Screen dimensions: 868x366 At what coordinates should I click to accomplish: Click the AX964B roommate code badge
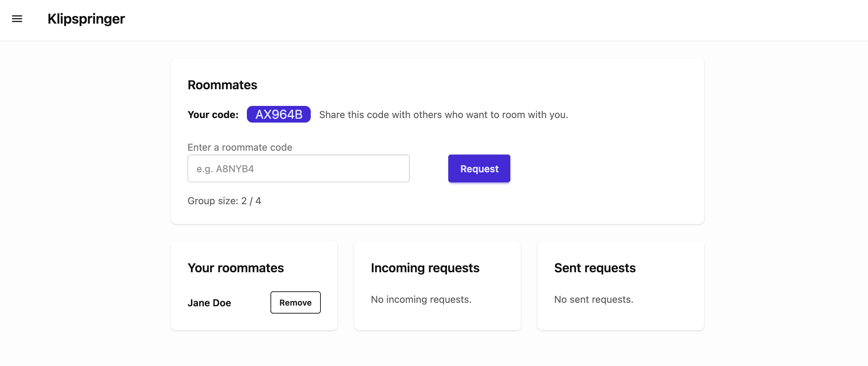tap(278, 114)
